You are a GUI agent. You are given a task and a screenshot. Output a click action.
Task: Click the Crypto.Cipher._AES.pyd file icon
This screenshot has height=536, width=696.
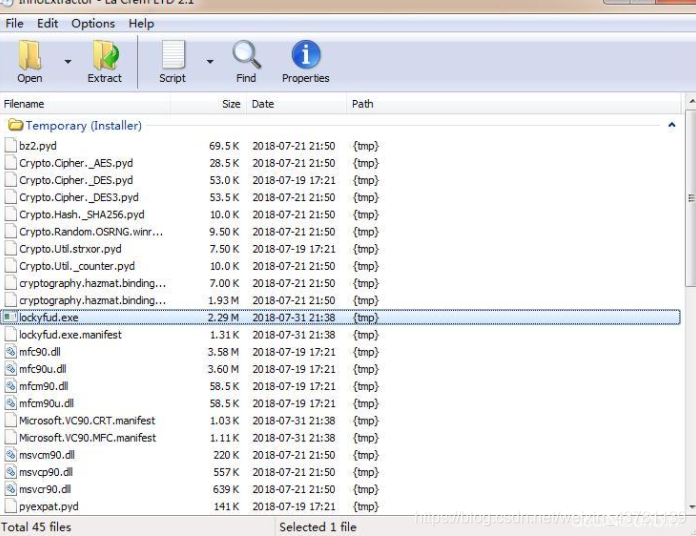(x=11, y=163)
